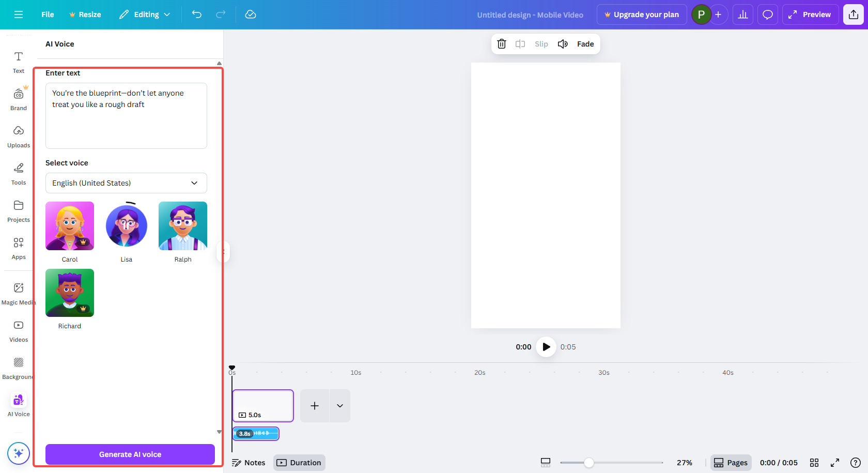
Task: Open the File menu
Action: 47,14
